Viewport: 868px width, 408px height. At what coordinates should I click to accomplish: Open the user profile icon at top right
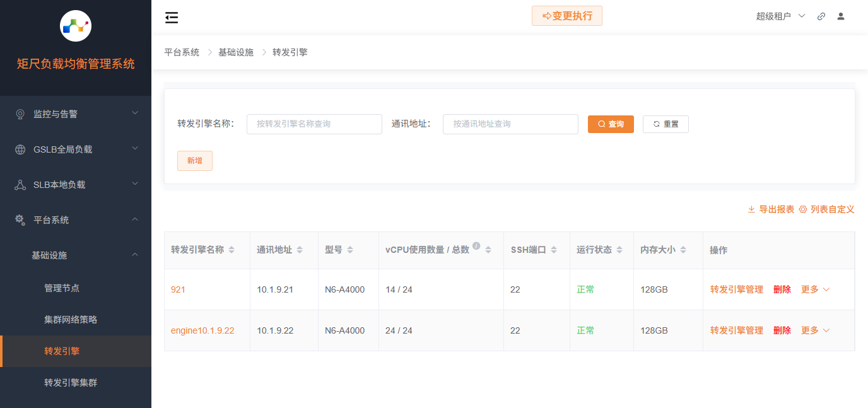840,16
